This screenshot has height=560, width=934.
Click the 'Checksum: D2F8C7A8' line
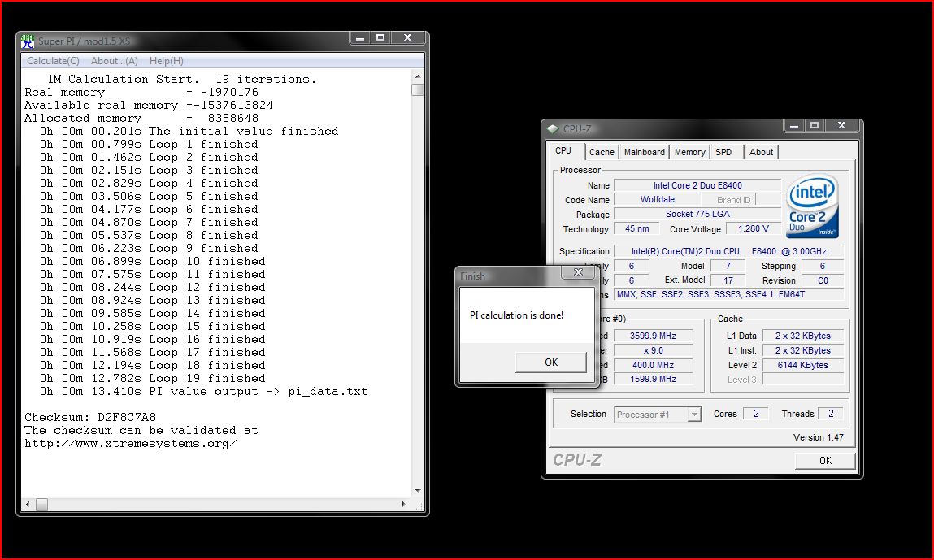90,417
